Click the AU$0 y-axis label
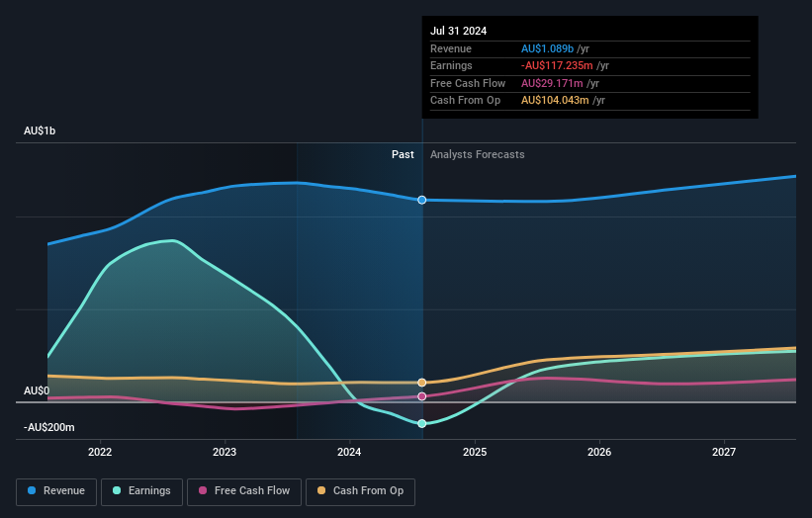 (x=37, y=390)
